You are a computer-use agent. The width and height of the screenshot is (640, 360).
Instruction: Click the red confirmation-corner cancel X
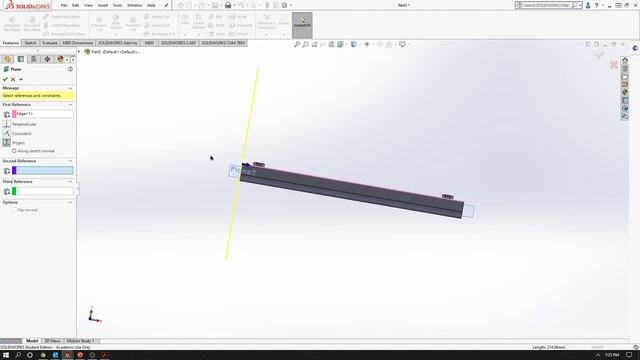613,64
